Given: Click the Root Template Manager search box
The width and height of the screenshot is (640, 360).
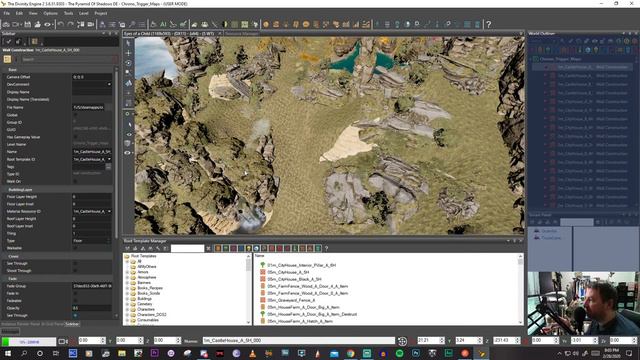Looking at the screenshot, I should click(187, 248).
